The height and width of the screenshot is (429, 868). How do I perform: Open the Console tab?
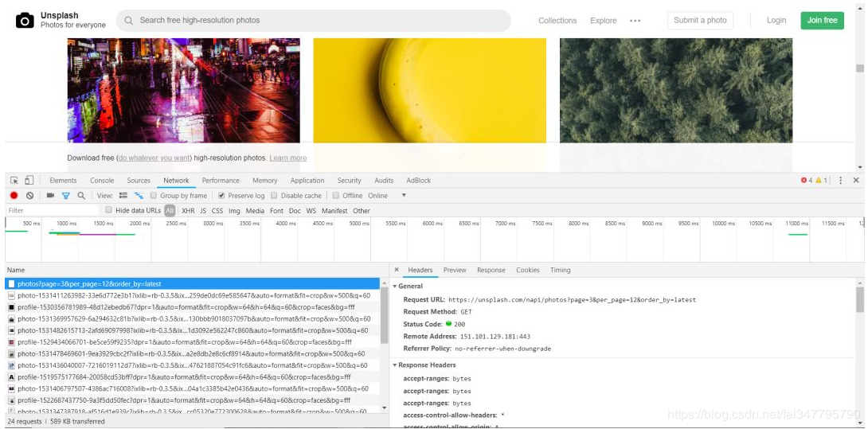[102, 181]
